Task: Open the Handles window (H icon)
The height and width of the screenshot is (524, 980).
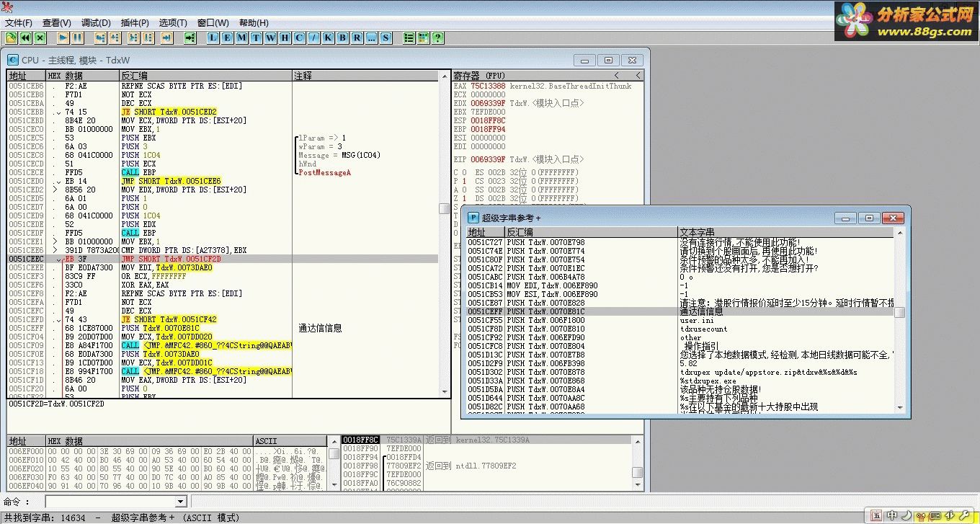Action: pos(285,37)
